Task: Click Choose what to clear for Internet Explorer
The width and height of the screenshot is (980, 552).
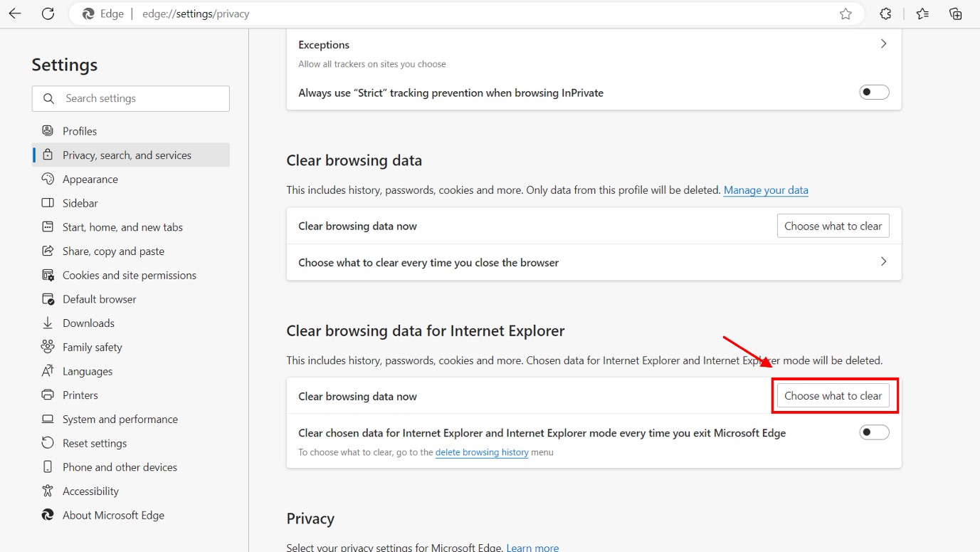Action: [x=833, y=396]
